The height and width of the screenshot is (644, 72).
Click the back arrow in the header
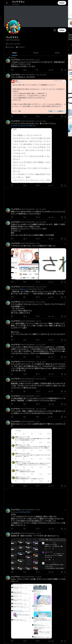click(x=7, y=3)
